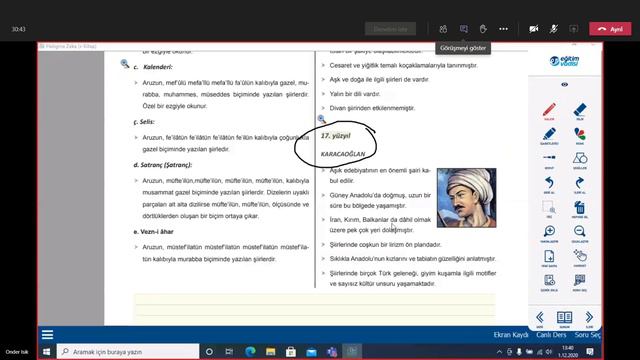Click the redo (İleri Al) arrow
This screenshot has height=360, width=640.
point(580,184)
